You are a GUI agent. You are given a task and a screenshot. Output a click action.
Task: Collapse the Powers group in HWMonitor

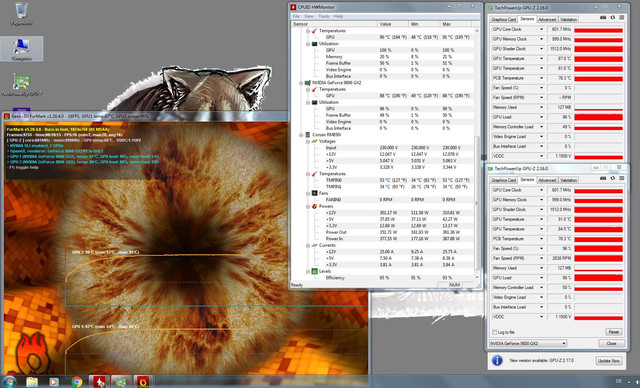pos(308,206)
